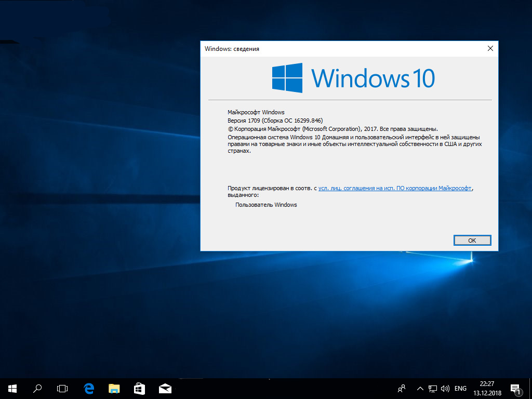
Task: Click the Windows 10 logo image
Action: pos(353,78)
